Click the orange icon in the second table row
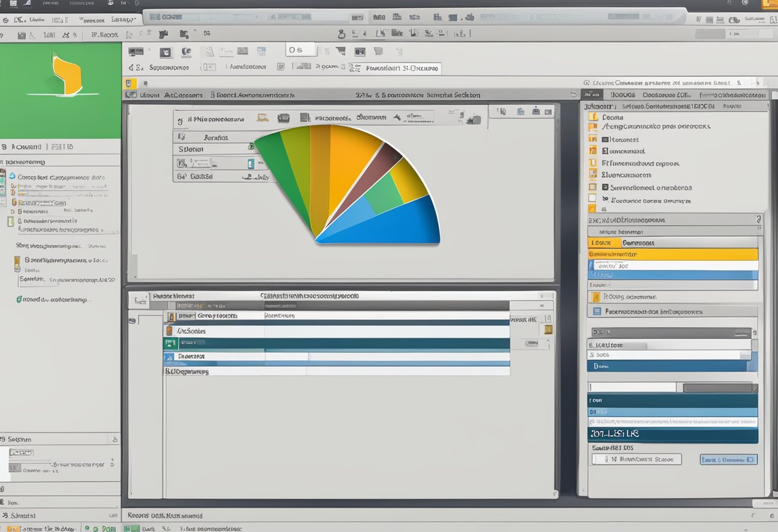The image size is (778, 532). coord(170,331)
